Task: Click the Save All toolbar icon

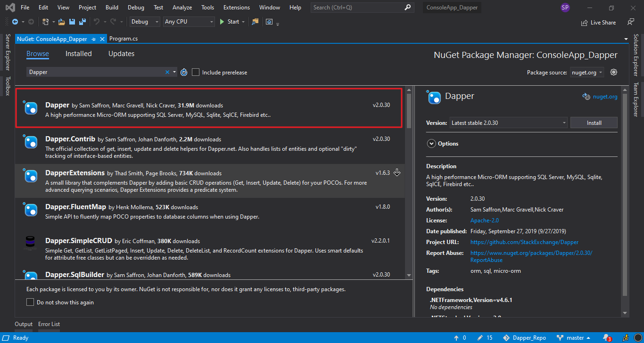Action: pos(83,22)
